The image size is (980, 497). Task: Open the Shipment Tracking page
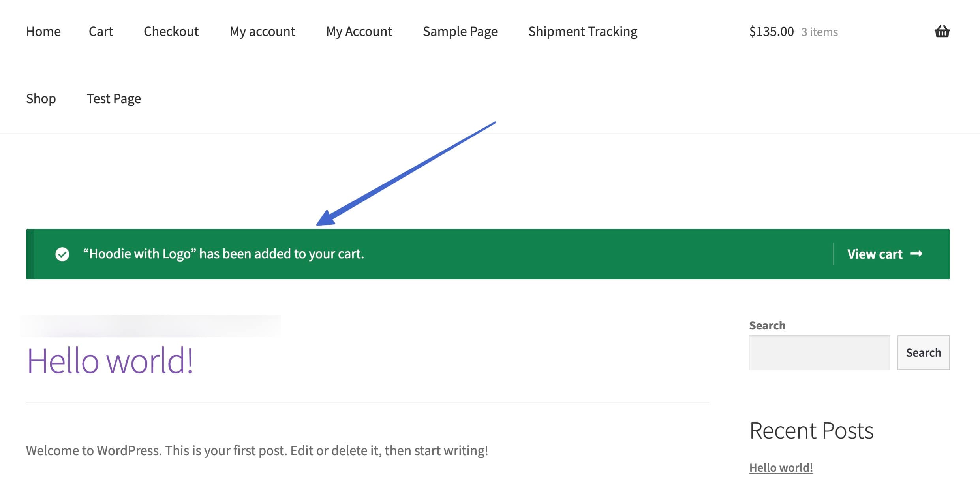tap(583, 31)
